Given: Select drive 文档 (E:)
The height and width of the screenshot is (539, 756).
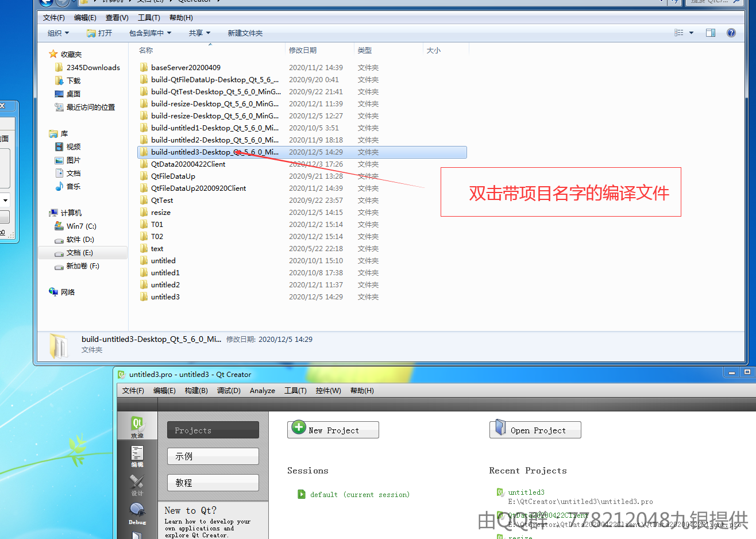Looking at the screenshot, I should click(x=83, y=253).
